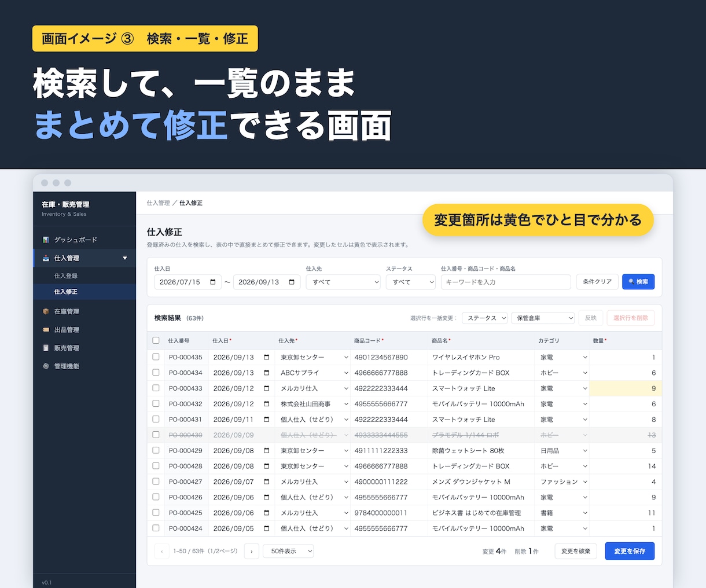
Task: Open 管理機能 in the sidebar
Action: click(67, 366)
